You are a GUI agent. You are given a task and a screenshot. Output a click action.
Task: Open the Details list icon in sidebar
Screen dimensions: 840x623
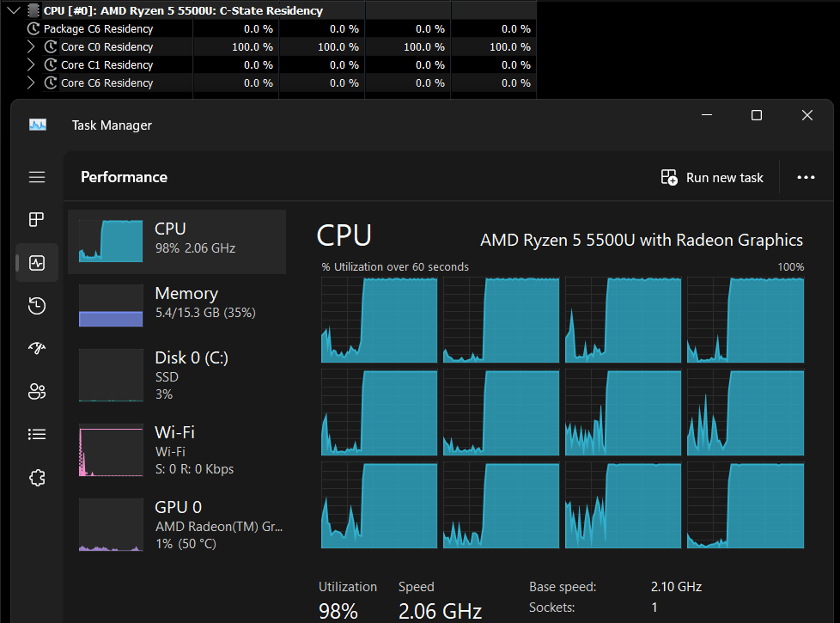37,435
